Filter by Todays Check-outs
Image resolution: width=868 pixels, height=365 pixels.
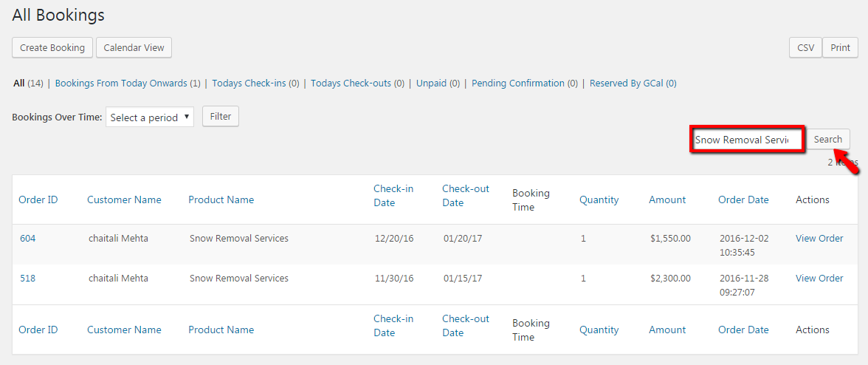coord(351,83)
